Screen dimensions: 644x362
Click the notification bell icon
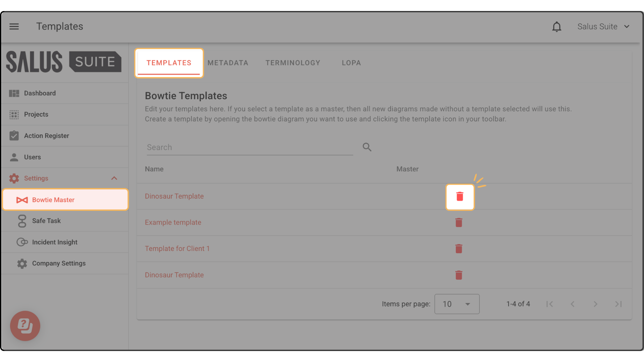coord(556,26)
